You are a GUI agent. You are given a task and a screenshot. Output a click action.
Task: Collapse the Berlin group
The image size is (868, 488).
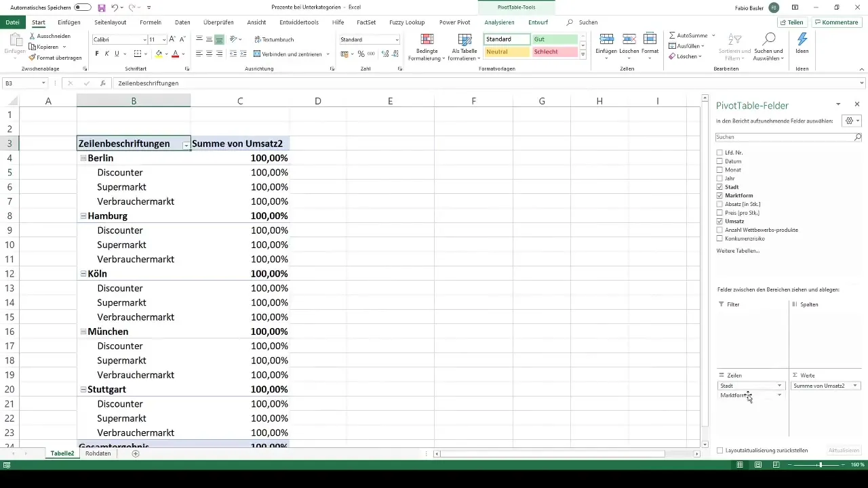83,158
